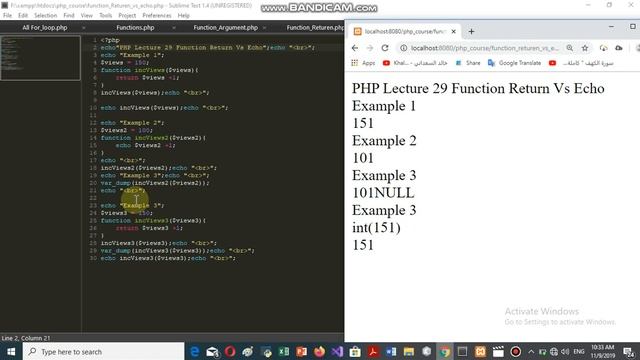The width and height of the screenshot is (640, 360).
Task: Open the Tools menu
Action: click(105, 16)
